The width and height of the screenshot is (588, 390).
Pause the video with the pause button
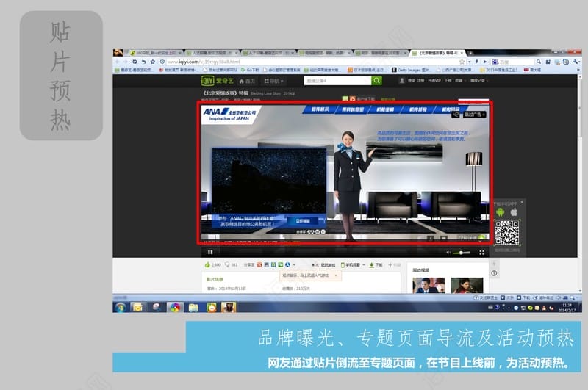pyautogui.click(x=210, y=252)
